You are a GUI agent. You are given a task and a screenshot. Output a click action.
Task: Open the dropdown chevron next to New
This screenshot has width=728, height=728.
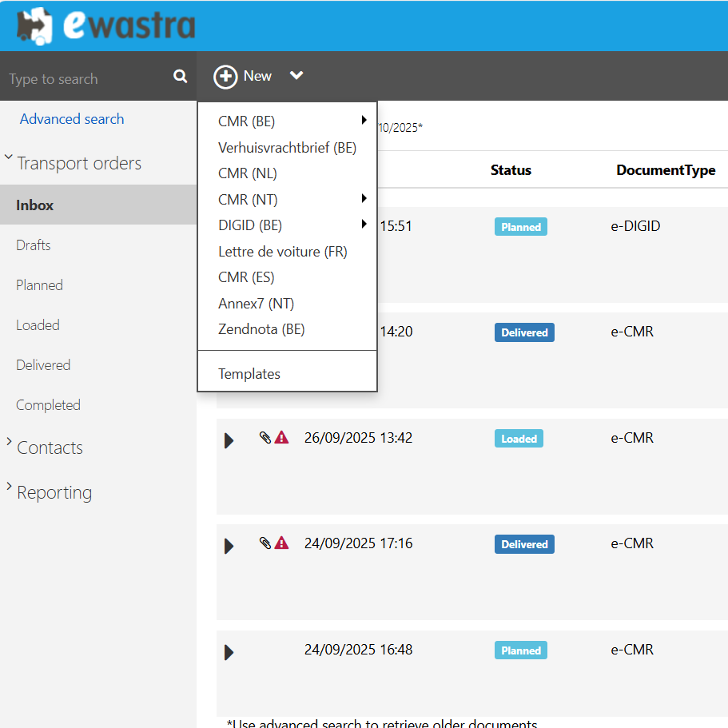click(x=296, y=76)
